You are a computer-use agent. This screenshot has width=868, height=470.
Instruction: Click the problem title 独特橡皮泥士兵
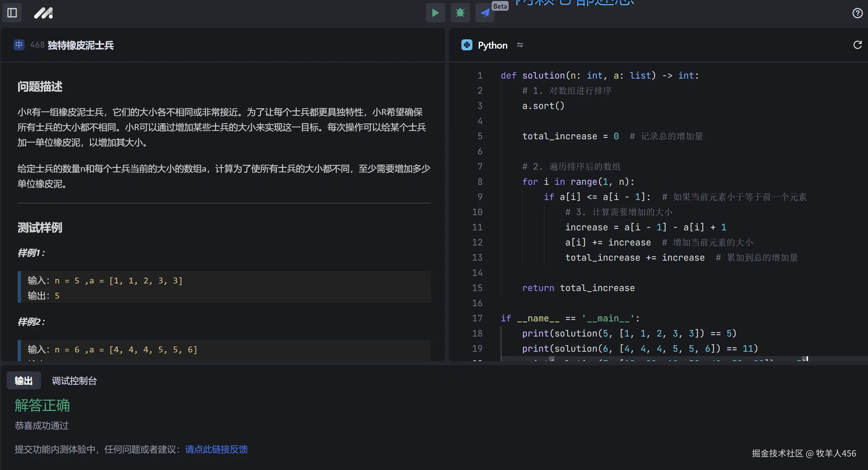[x=81, y=45]
